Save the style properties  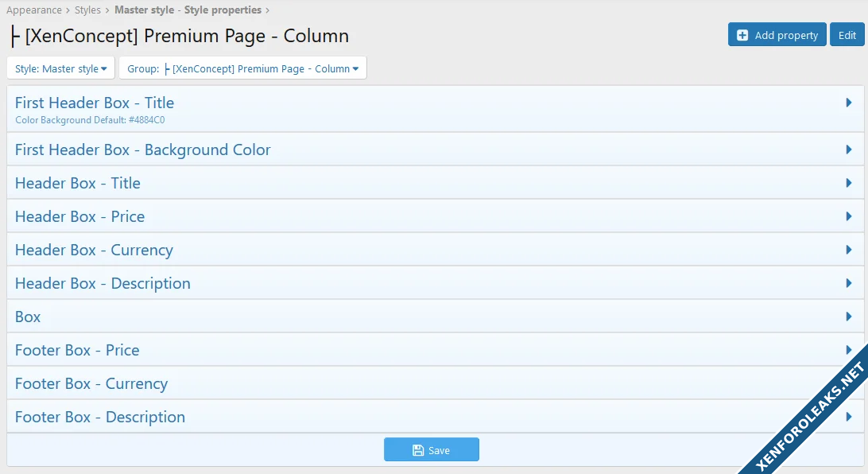(x=431, y=450)
